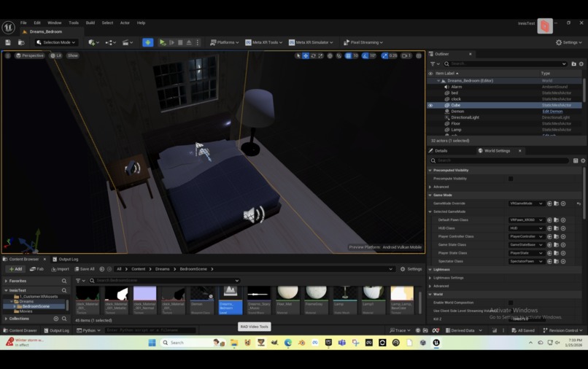Open the Edit menu
Image resolution: width=588 pixels, height=369 pixels.
point(37,23)
